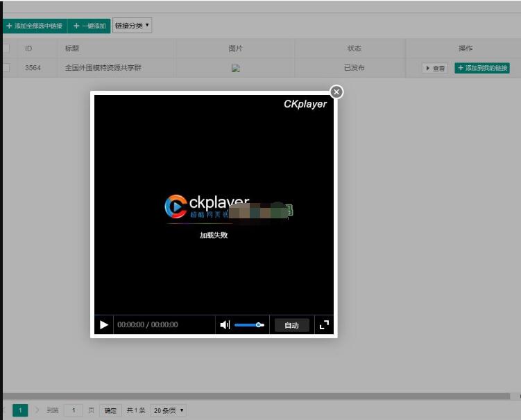Open the 20 条/页 page size dropdown
The height and width of the screenshot is (420, 521).
pos(169,410)
